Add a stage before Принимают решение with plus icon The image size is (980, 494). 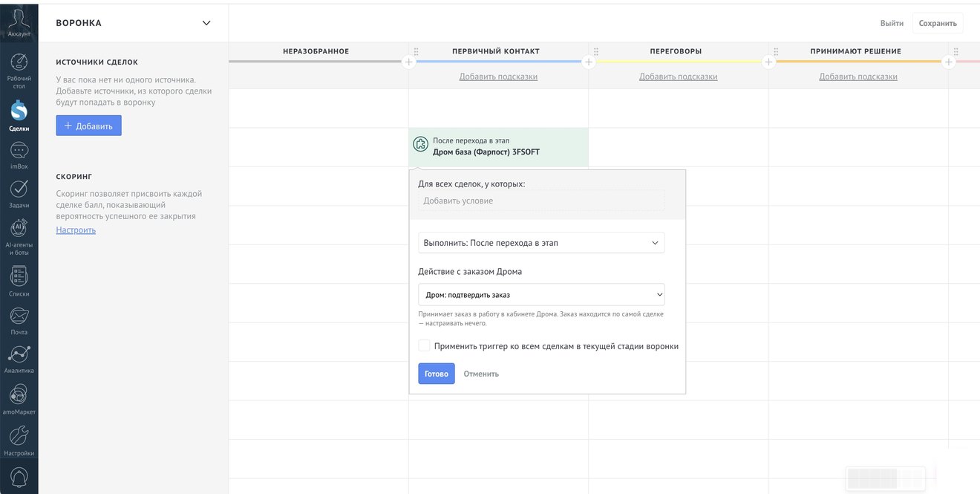(x=768, y=62)
